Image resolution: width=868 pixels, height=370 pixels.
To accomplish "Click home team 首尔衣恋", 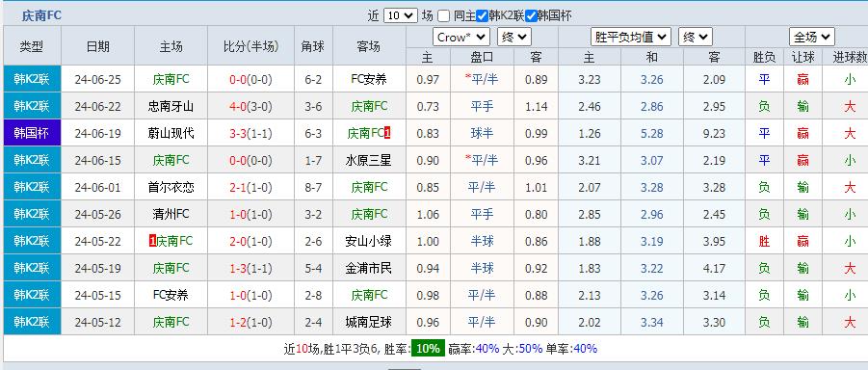I will point(171,187).
